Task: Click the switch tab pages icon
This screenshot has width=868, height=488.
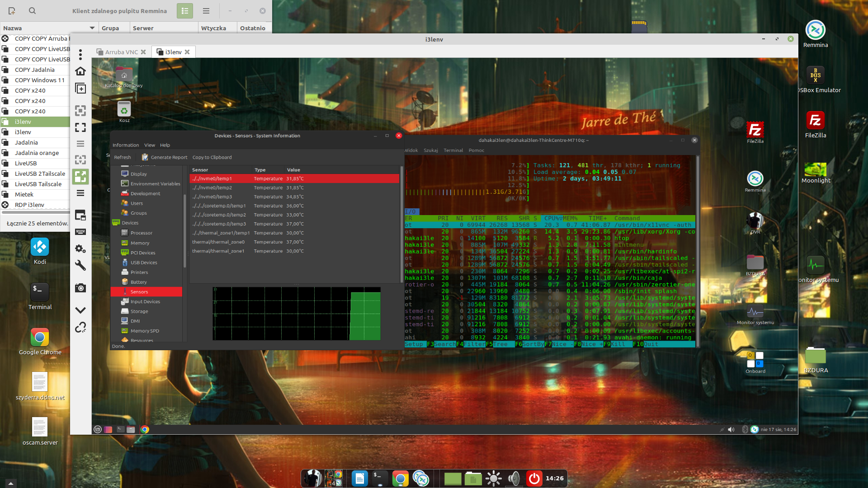Action: pyautogui.click(x=80, y=215)
